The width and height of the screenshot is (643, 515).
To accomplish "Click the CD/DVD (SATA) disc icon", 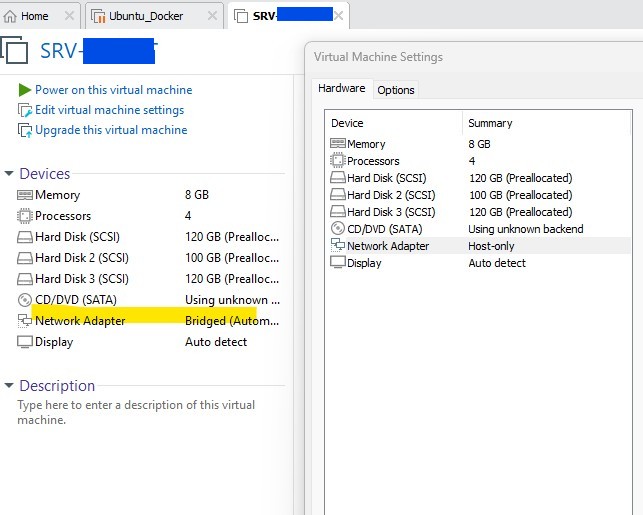I will [25, 300].
